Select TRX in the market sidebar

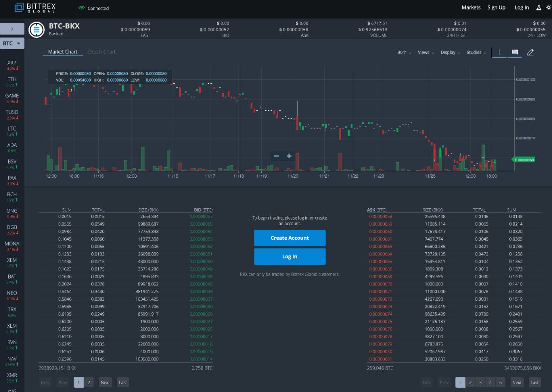[x=12, y=312]
